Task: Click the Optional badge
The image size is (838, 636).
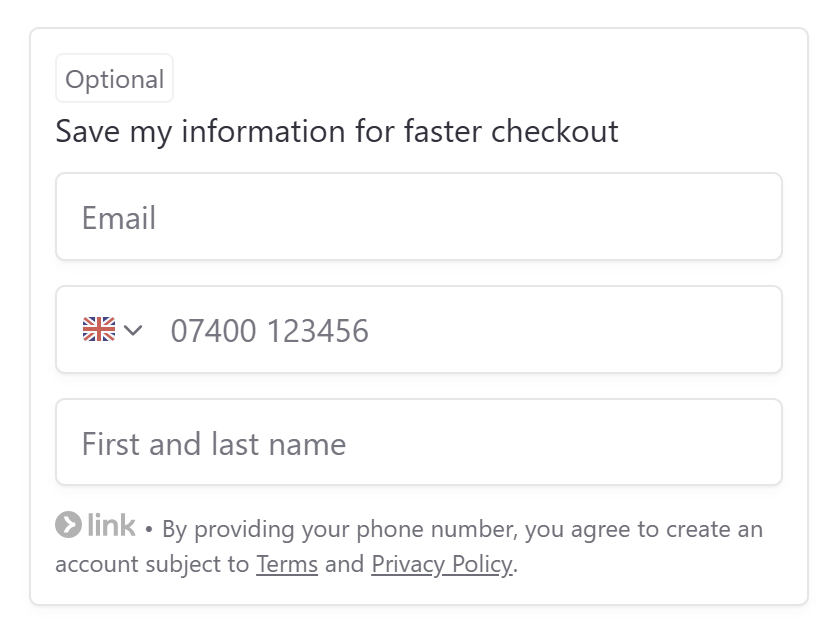Action: [114, 79]
